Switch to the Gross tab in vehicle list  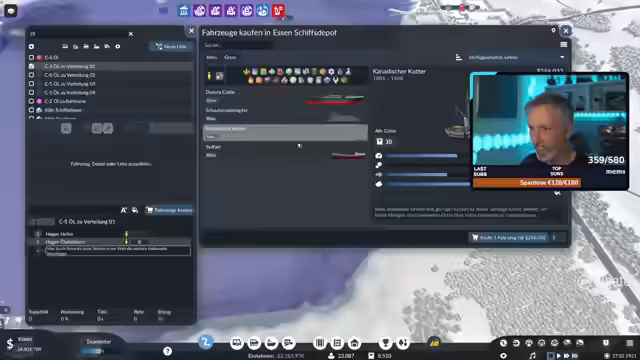(x=230, y=57)
